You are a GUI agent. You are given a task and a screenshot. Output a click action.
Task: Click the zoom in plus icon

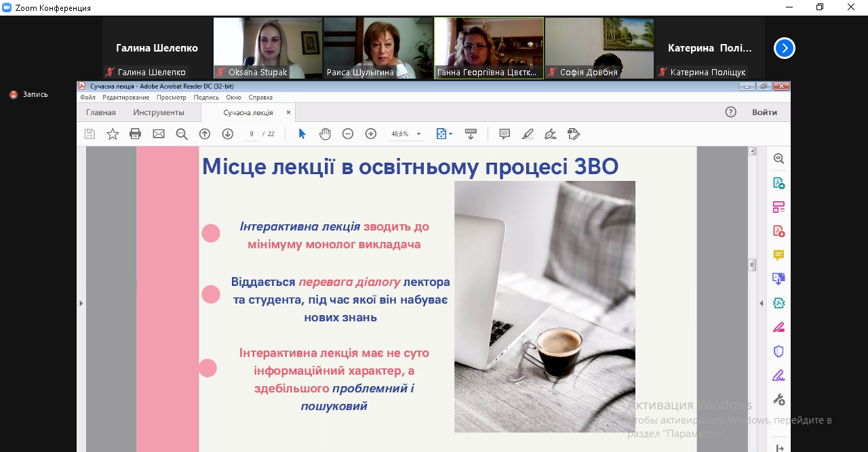tap(370, 134)
